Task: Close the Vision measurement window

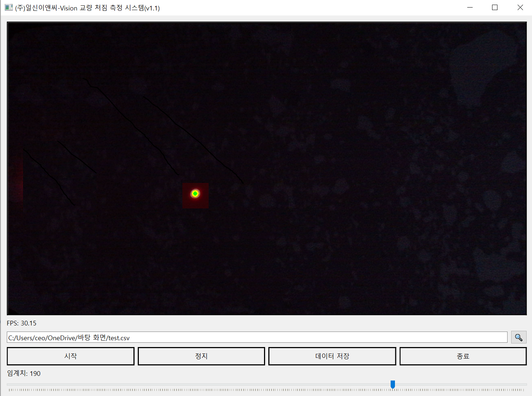Action: (520, 8)
